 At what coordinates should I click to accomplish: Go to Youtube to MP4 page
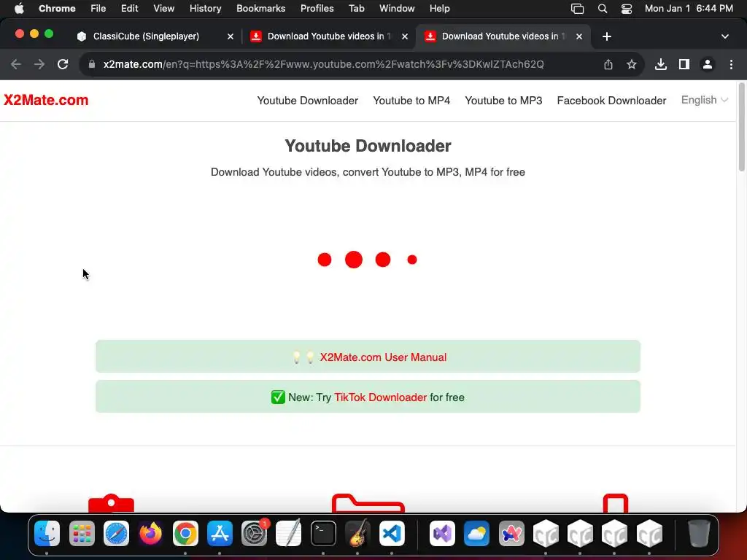(411, 101)
